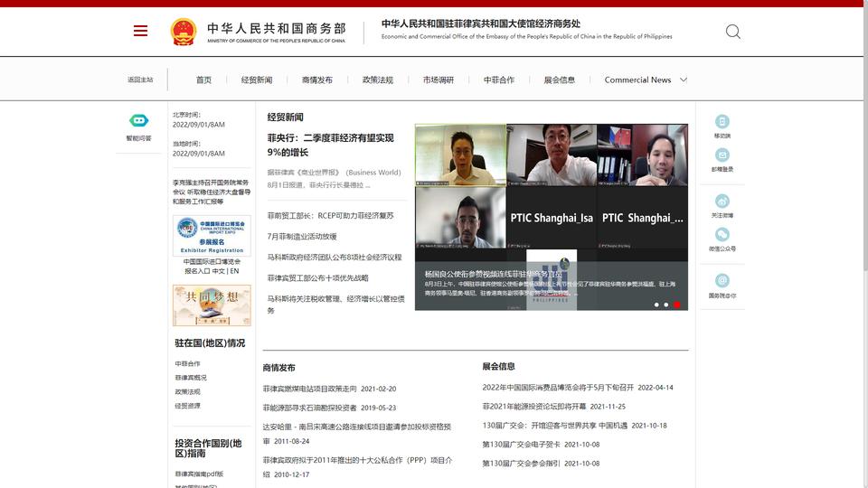The width and height of the screenshot is (868, 488).
Task: Open the 智能问答 chatbot icon
Action: pos(138,120)
